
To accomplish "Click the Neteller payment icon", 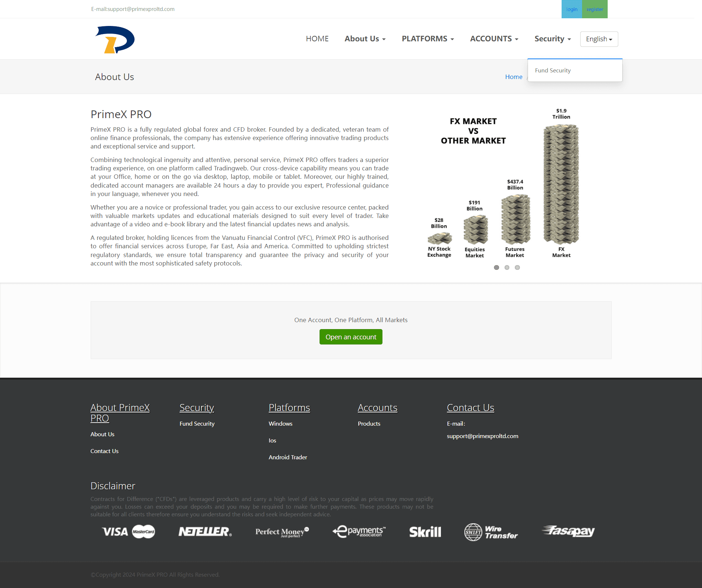I will pyautogui.click(x=205, y=531).
